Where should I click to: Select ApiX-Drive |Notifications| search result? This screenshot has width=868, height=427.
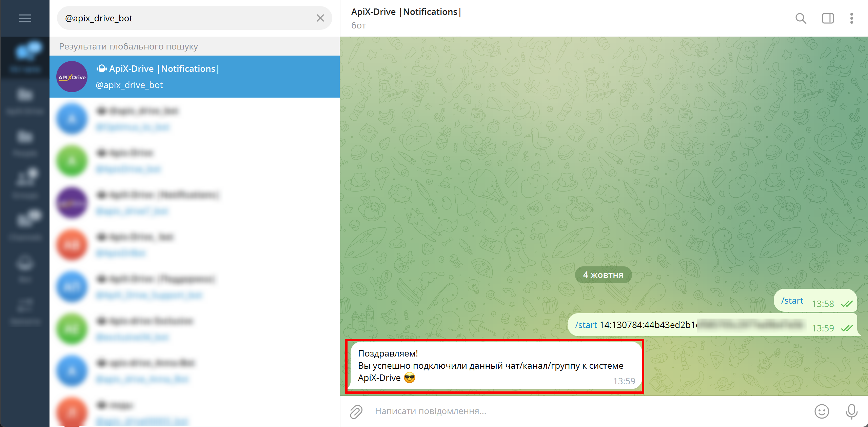[195, 77]
